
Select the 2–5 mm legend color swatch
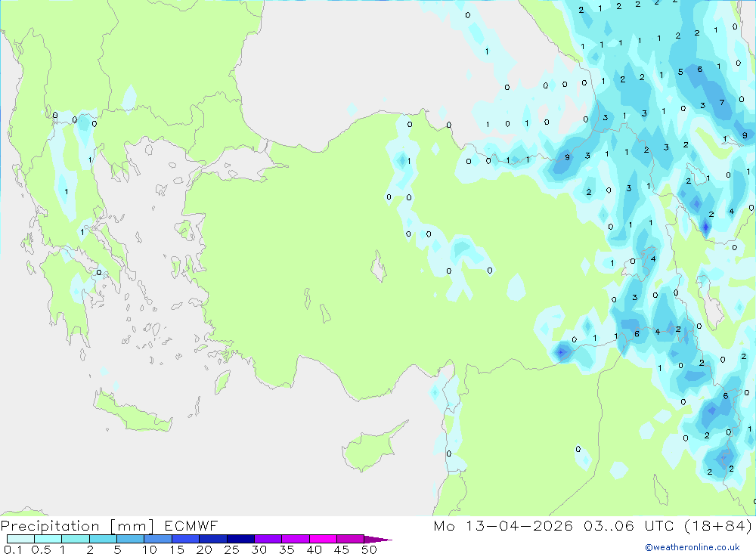point(103,539)
